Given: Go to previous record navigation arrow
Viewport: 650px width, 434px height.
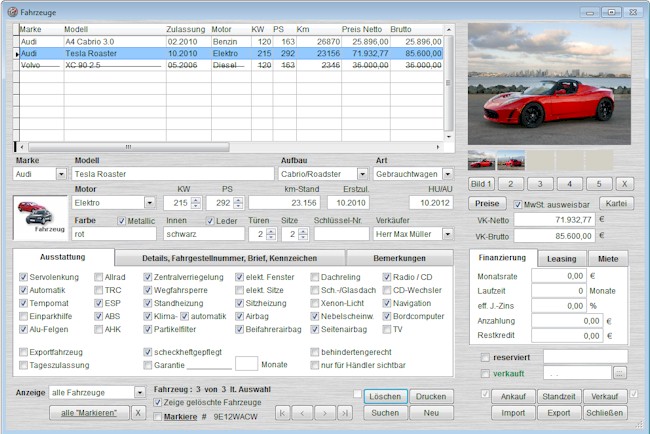Looking at the screenshot, I should pyautogui.click(x=304, y=412).
